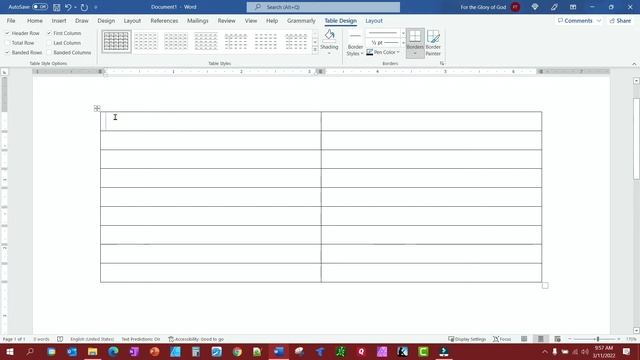Click the Page 1 of 1 indicator
This screenshot has width=640, height=360.
[14, 339]
